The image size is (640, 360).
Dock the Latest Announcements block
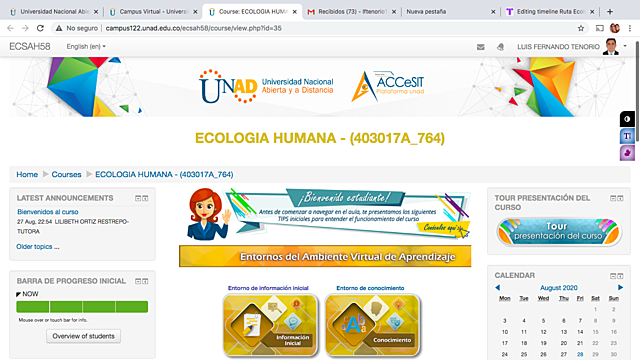click(145, 198)
